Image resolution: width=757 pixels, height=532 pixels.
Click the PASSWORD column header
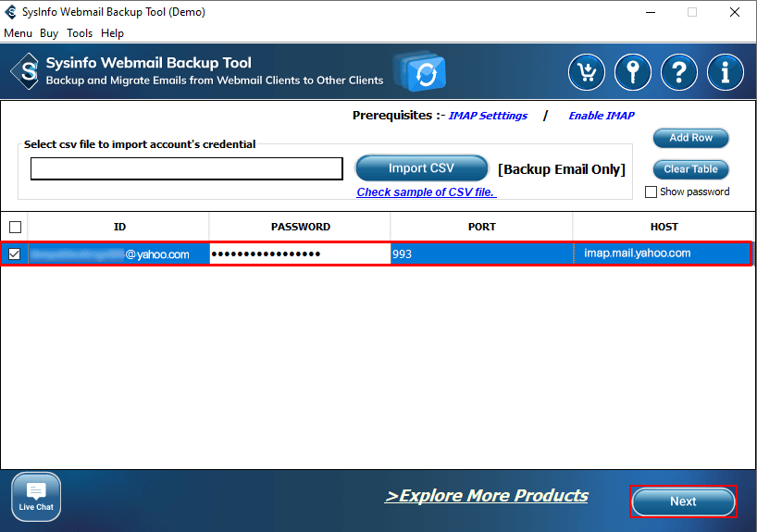coord(300,227)
